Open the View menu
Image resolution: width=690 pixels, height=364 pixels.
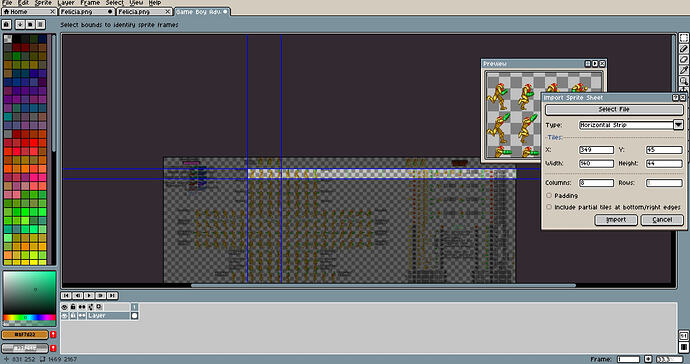[x=136, y=3]
